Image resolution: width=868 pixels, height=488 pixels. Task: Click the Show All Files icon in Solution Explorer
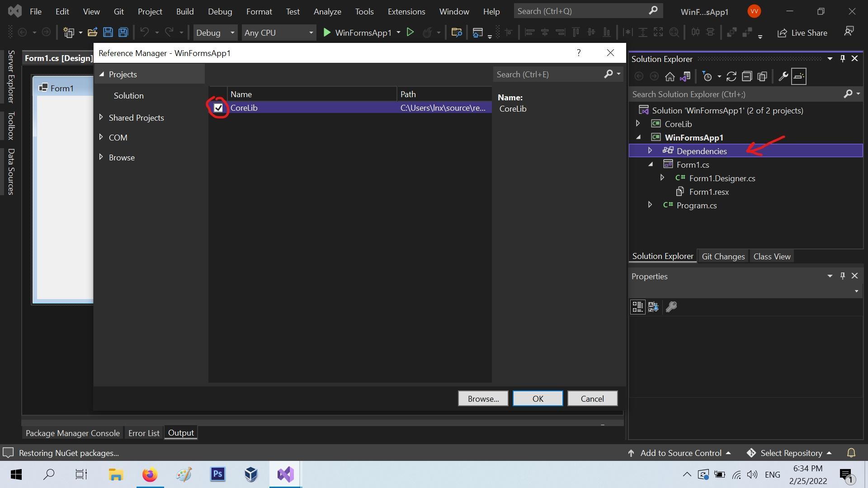762,76
